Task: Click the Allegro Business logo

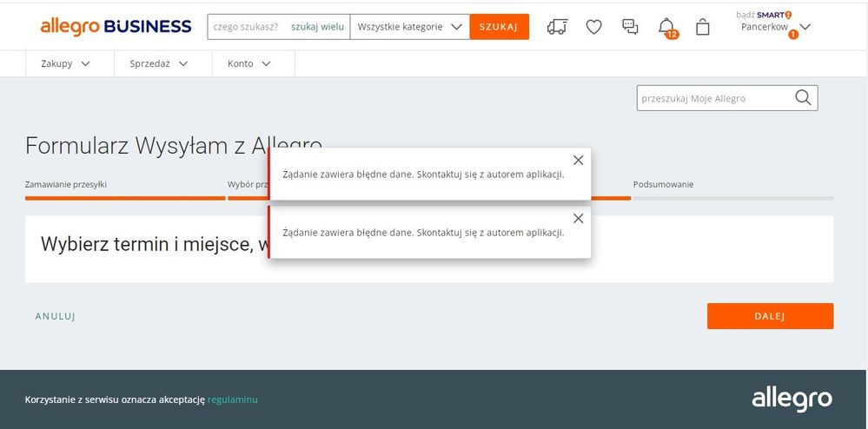Action: coord(116,26)
